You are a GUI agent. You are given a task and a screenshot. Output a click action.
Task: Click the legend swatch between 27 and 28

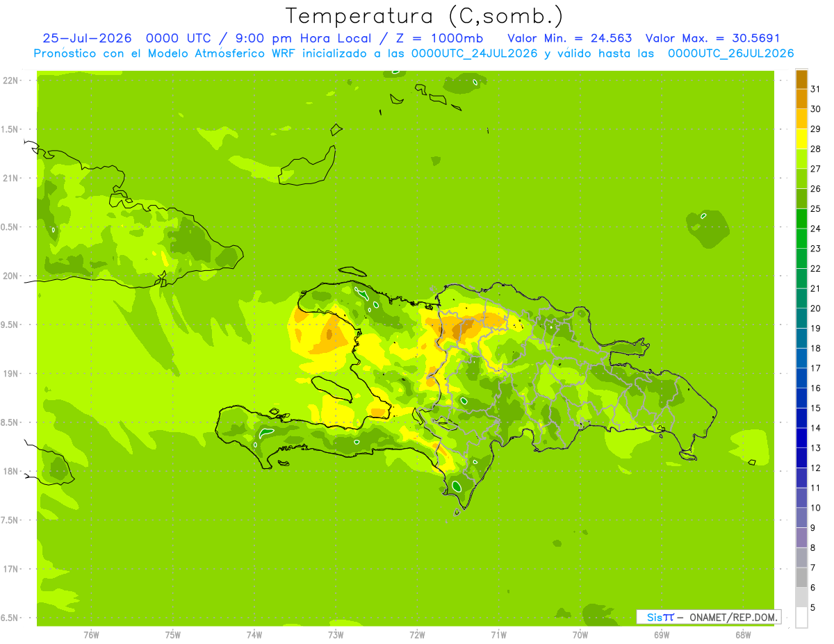[801, 159]
